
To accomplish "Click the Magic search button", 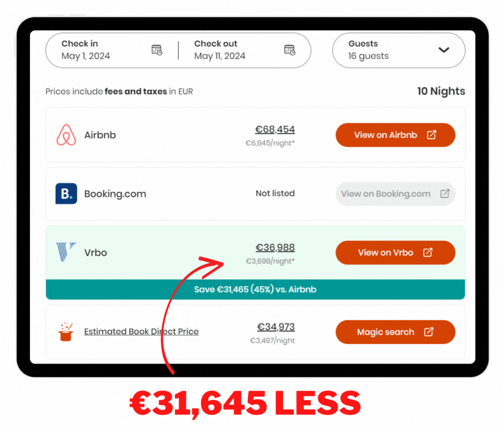I will [395, 332].
